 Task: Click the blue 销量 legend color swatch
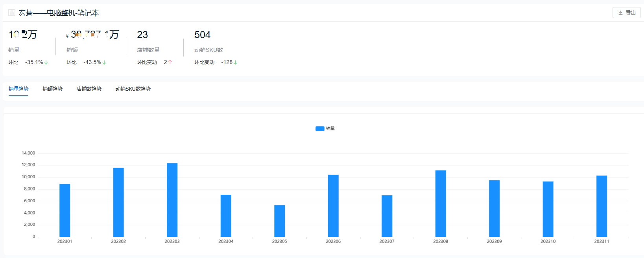320,128
